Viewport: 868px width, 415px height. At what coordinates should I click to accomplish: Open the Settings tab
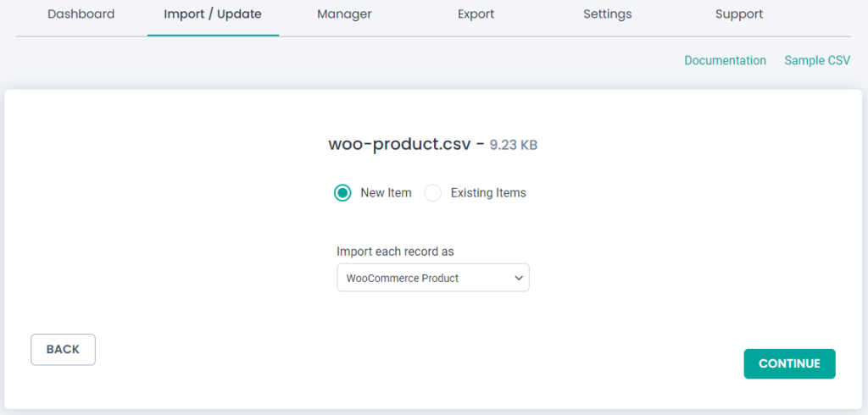607,14
